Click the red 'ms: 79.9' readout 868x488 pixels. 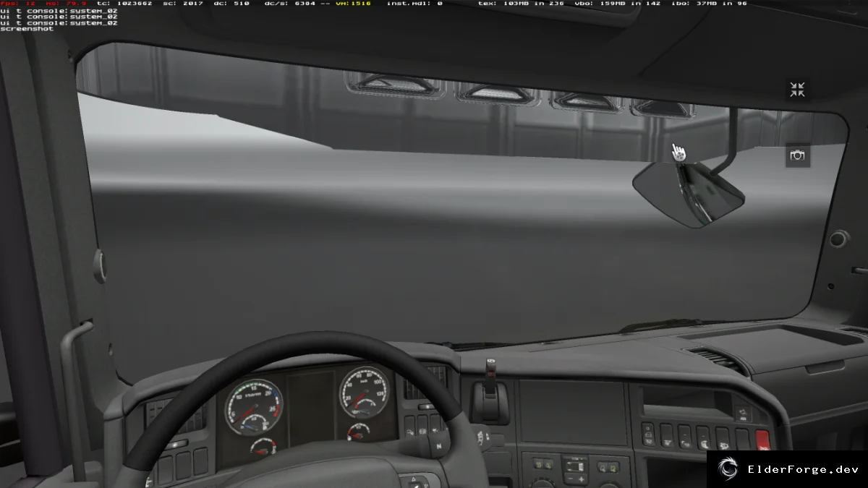(67, 4)
